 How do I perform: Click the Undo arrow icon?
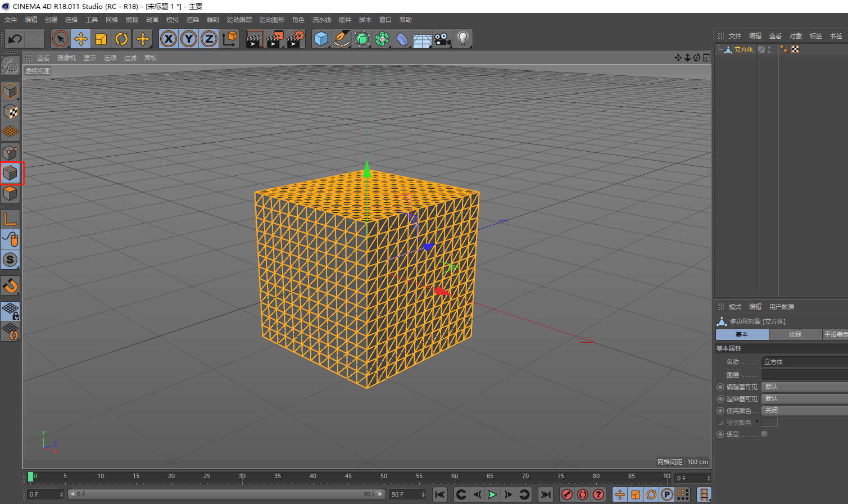point(15,39)
